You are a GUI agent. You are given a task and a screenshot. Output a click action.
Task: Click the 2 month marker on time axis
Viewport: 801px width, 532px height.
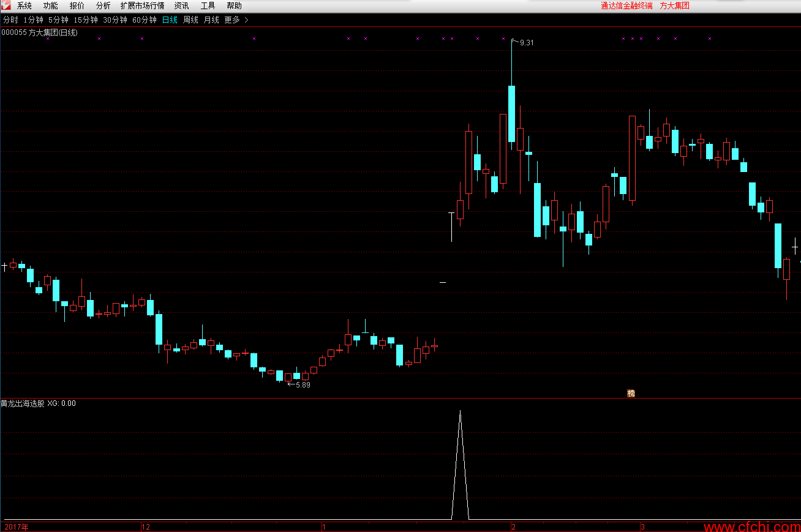[x=514, y=526]
